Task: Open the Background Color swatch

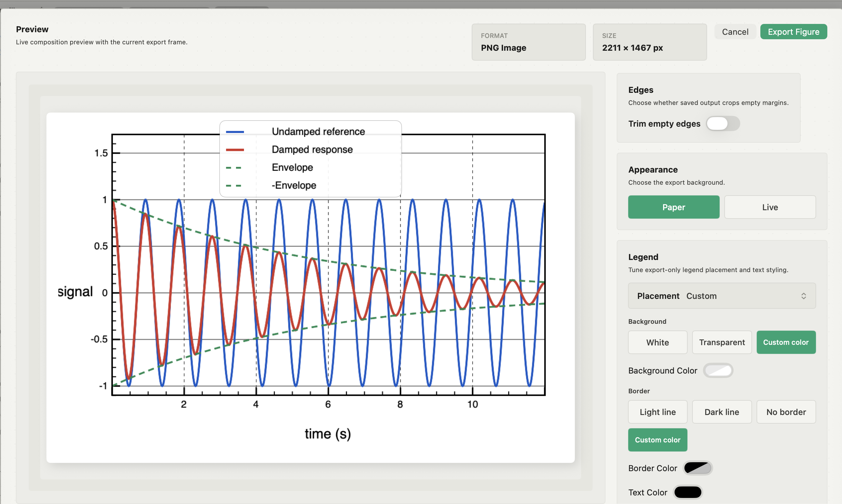Action: click(718, 371)
